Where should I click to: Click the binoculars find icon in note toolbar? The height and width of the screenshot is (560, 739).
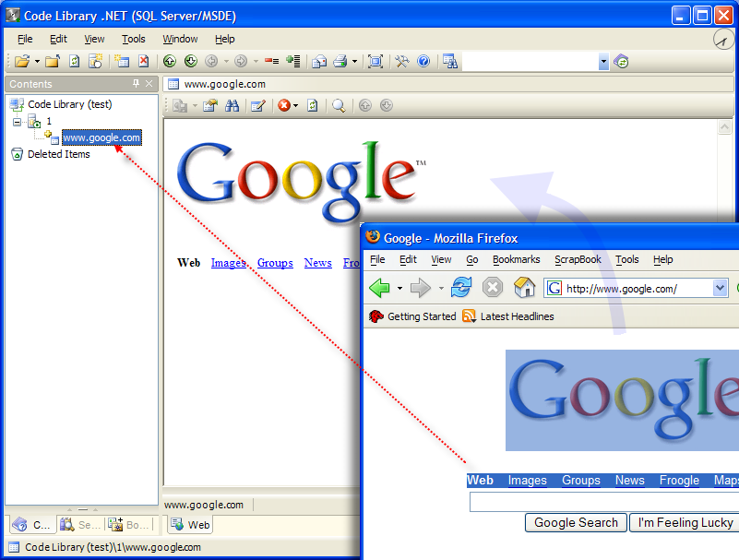click(x=232, y=105)
